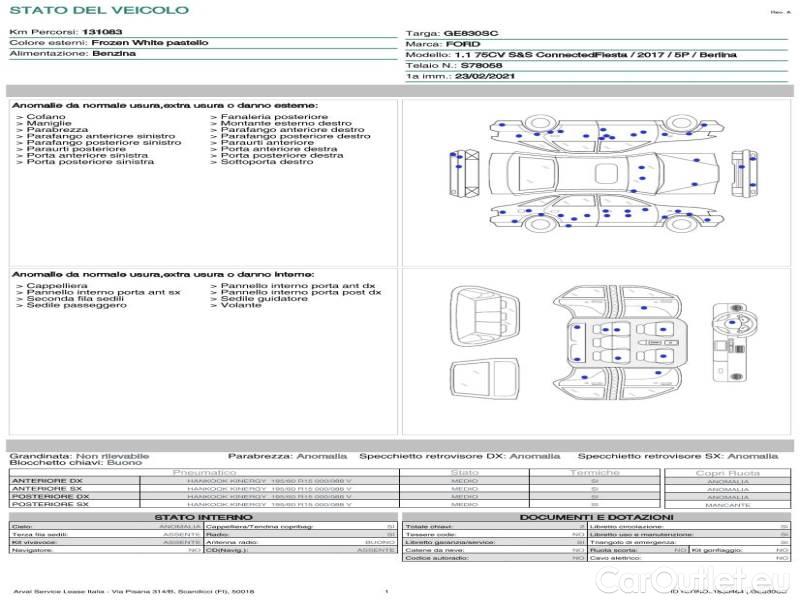The height and width of the screenshot is (600, 800).
Task: Click the top-view exterior car diagram
Action: click(x=605, y=173)
